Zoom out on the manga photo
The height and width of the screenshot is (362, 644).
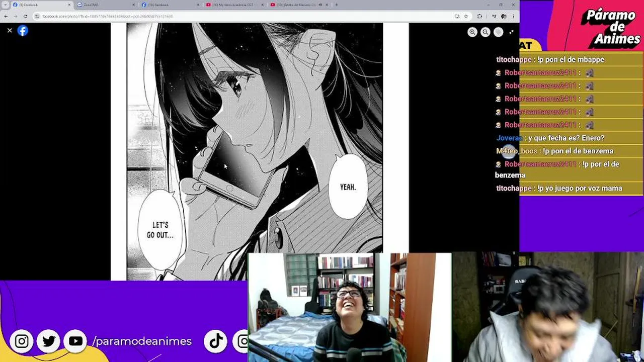[485, 32]
